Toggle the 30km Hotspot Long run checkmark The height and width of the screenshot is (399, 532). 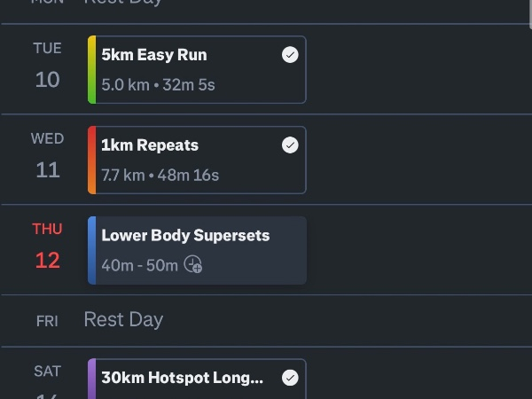tap(290, 378)
